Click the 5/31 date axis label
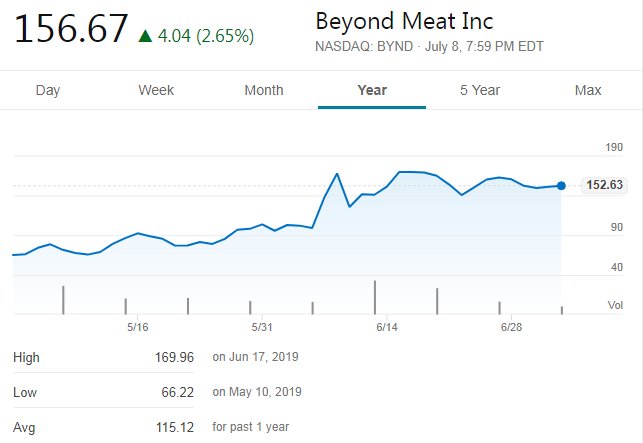Viewport: 643px width, 443px height. 262,327
